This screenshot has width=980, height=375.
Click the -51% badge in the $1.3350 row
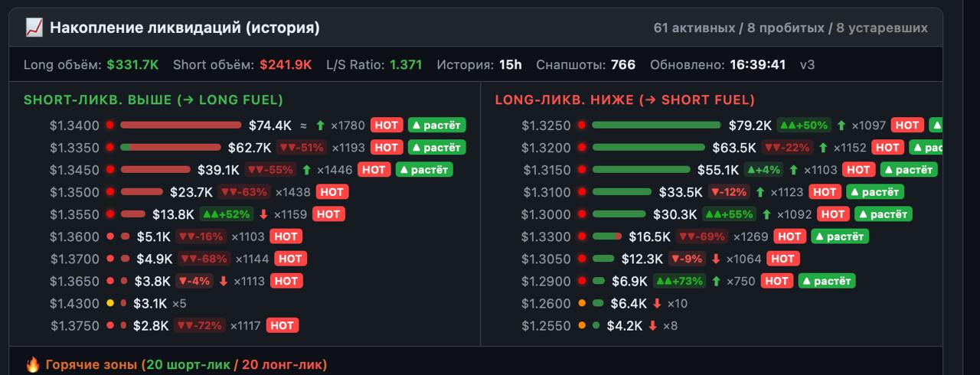click(302, 147)
